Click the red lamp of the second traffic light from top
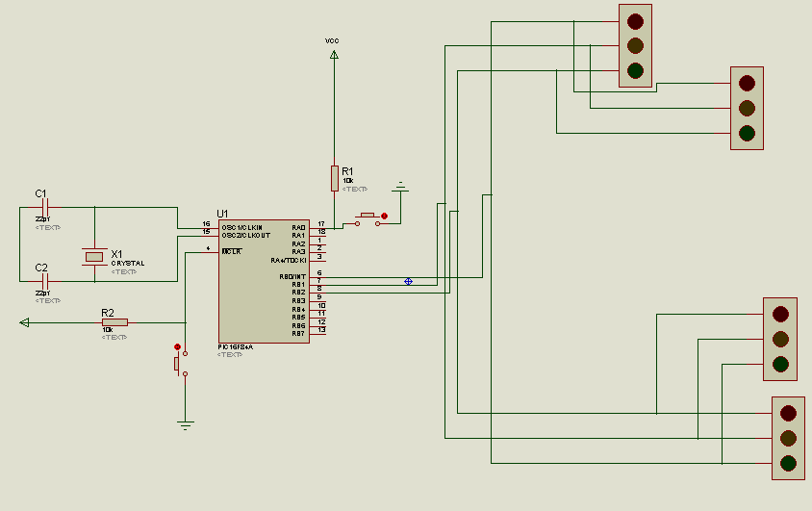812x511 pixels. [x=747, y=83]
